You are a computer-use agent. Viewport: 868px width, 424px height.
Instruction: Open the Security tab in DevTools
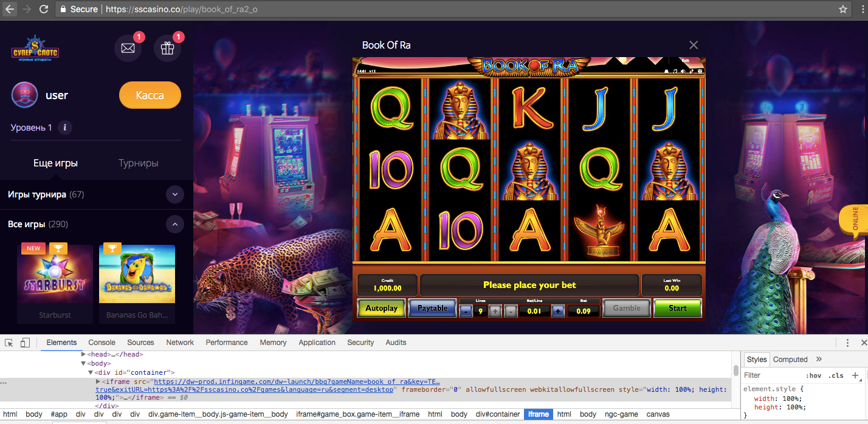pos(360,343)
